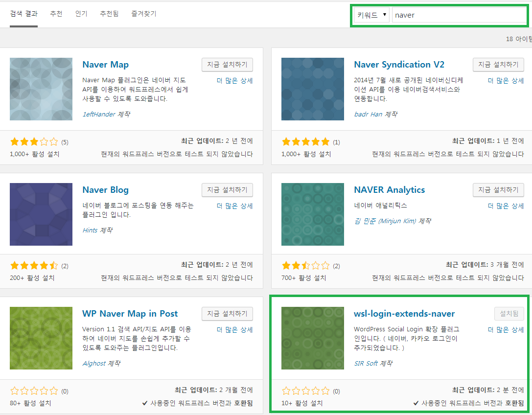The width and height of the screenshot is (532, 415).
Task: Select the 추천됨 tab
Action: 109,14
